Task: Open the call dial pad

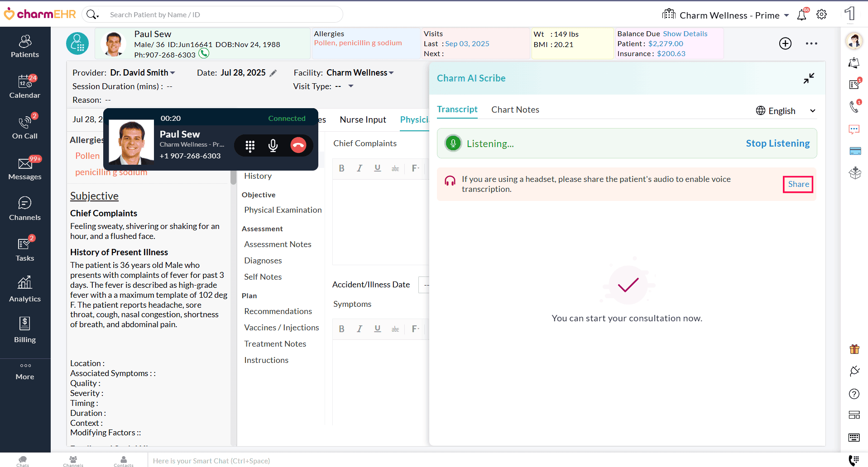Action: [x=250, y=145]
